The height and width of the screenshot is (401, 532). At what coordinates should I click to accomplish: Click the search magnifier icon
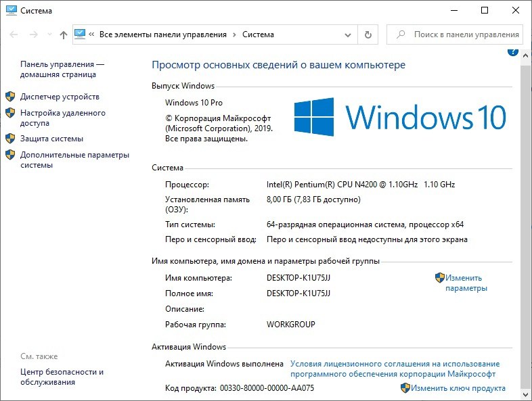pyautogui.click(x=401, y=34)
